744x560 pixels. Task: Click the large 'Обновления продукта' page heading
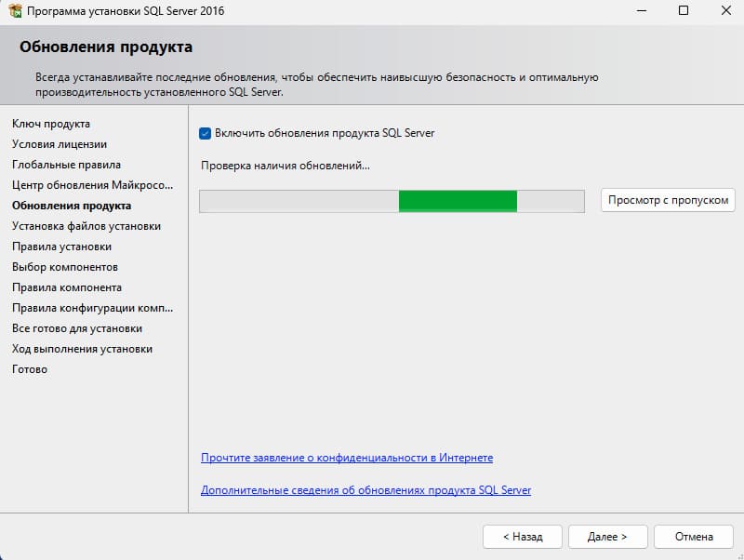click(x=106, y=47)
